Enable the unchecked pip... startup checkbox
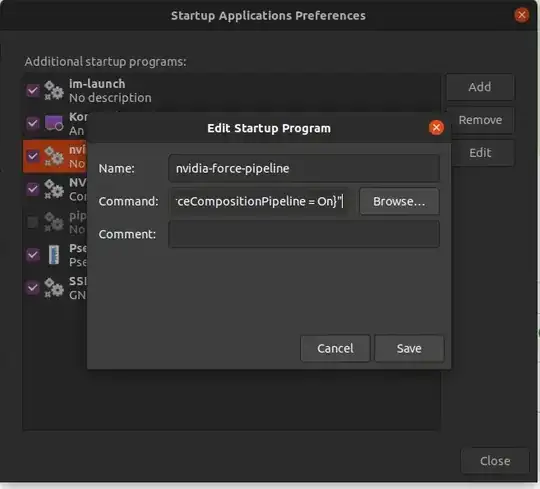Image resolution: width=540 pixels, height=489 pixels. (33, 222)
